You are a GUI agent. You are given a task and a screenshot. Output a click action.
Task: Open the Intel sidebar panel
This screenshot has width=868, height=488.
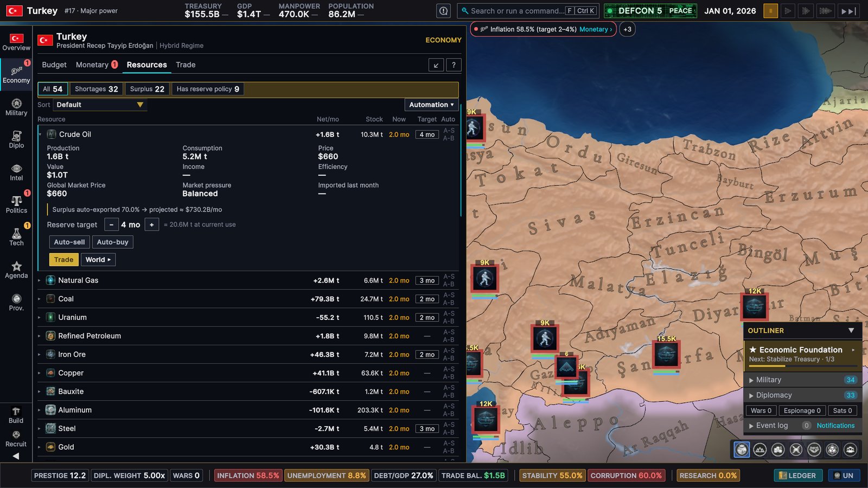[16, 172]
